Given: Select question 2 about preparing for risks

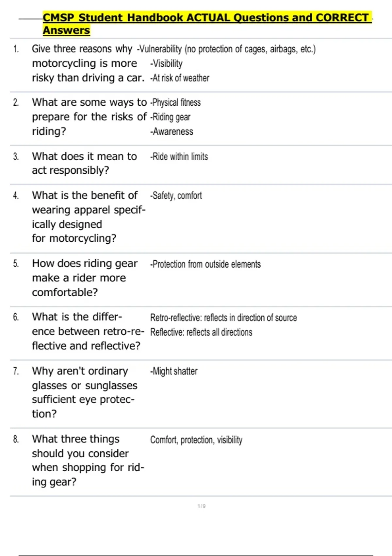Looking at the screenshot, I should (89, 117).
